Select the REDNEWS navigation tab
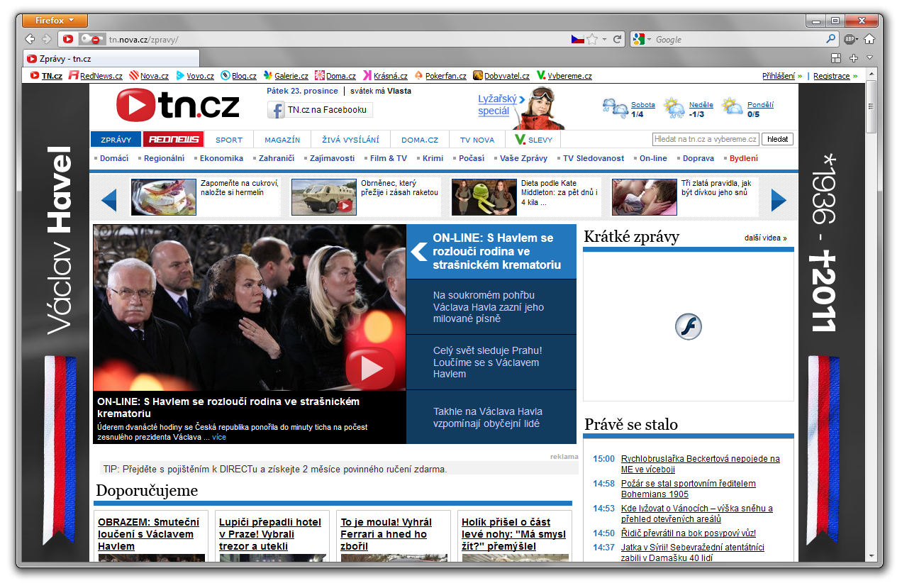This screenshot has height=588, width=902. click(173, 140)
